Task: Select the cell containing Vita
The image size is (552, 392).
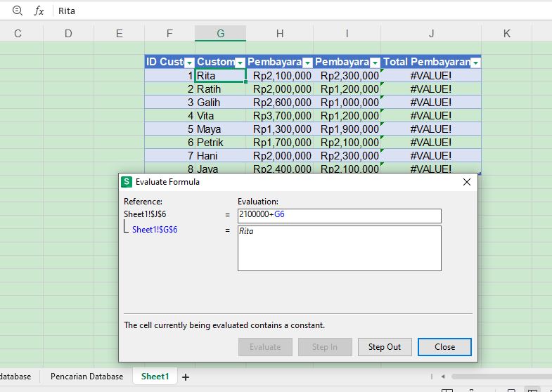Action: tap(220, 116)
